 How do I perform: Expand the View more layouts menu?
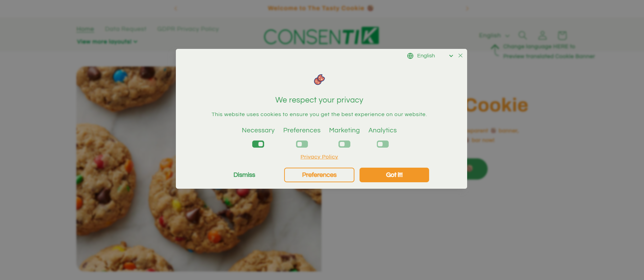point(106,41)
